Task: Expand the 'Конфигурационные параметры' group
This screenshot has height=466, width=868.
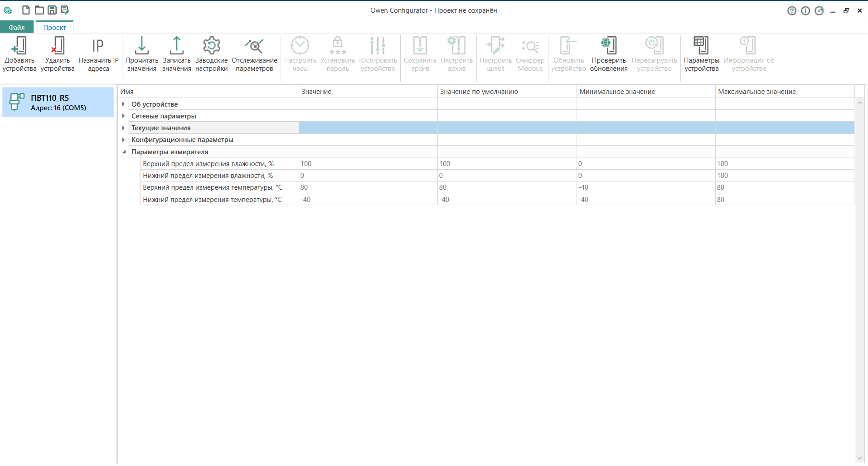Action: pyautogui.click(x=123, y=140)
